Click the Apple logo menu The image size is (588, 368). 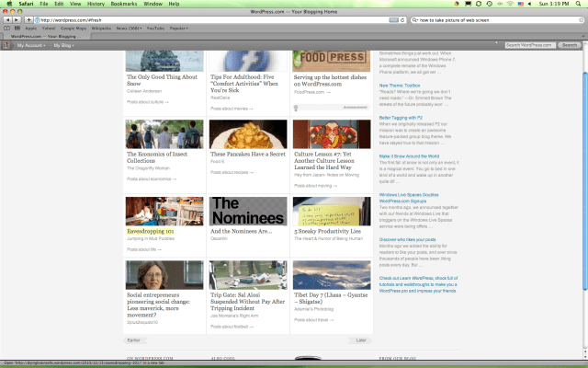tap(7, 4)
